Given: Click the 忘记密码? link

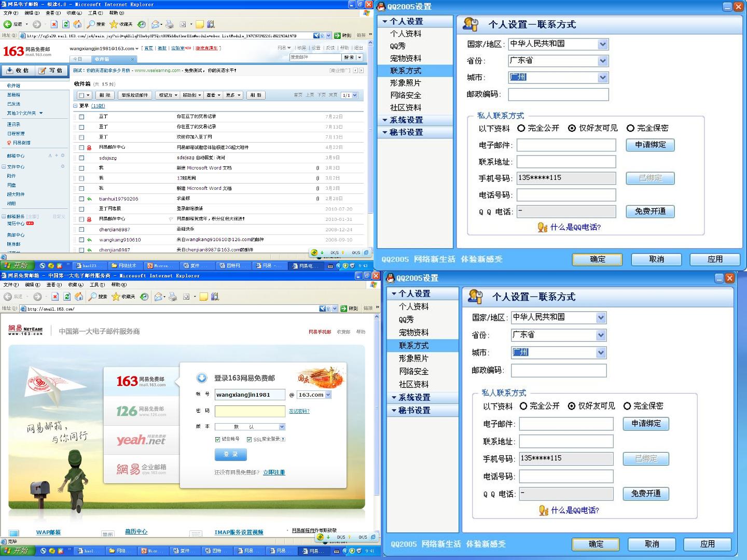Looking at the screenshot, I should tap(299, 411).
